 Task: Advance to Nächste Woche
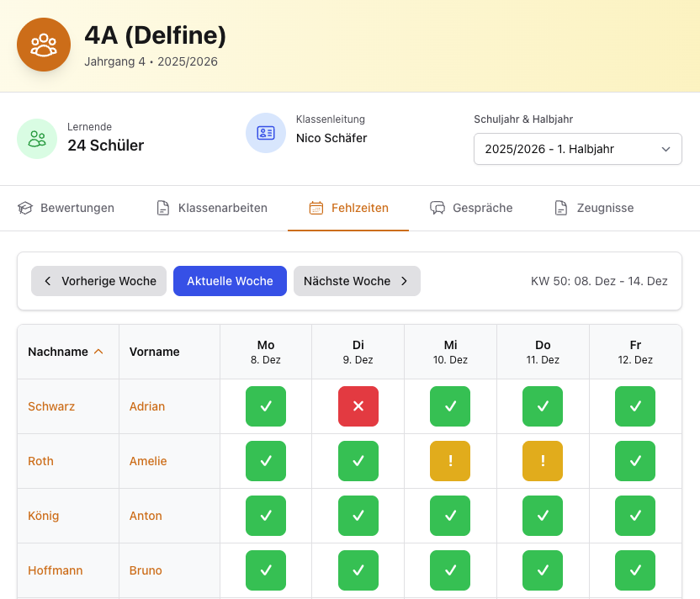tap(356, 281)
